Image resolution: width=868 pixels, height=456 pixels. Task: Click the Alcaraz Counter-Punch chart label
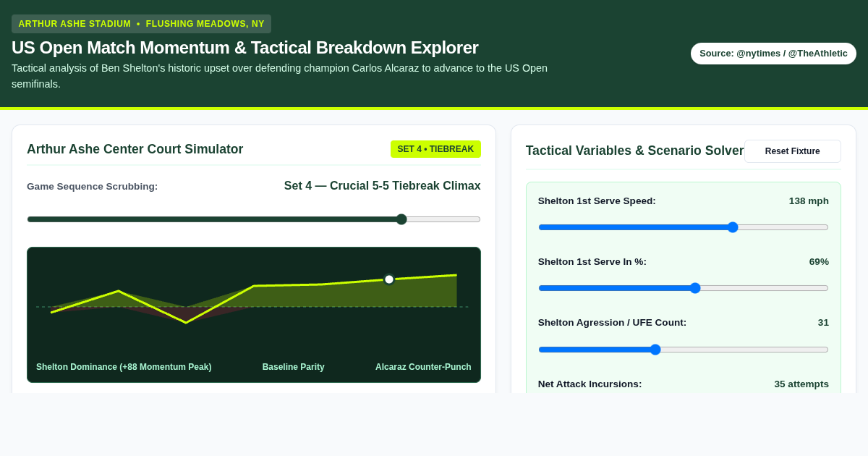pyautogui.click(x=423, y=367)
